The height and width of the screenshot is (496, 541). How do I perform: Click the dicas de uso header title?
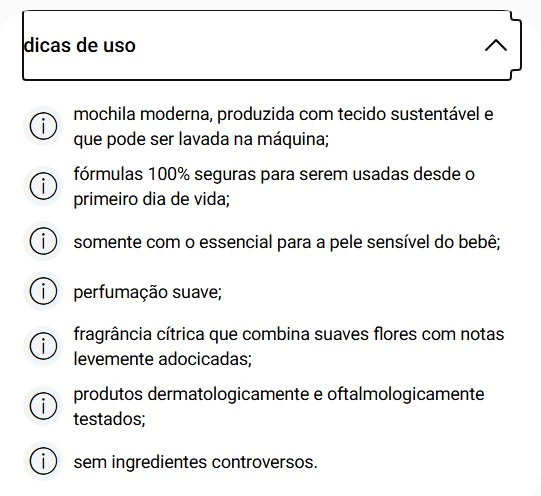click(80, 45)
